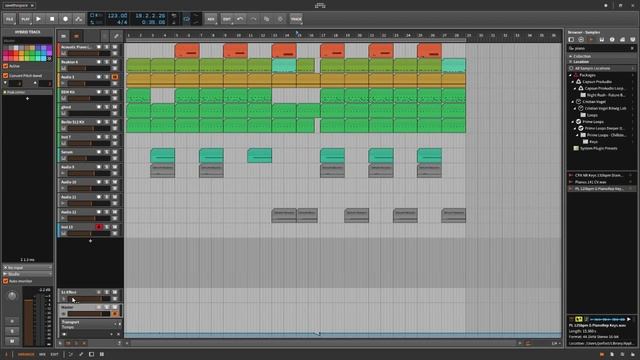This screenshot has height=360, width=640.
Task: Open the TRACK menu
Action: (x=296, y=19)
